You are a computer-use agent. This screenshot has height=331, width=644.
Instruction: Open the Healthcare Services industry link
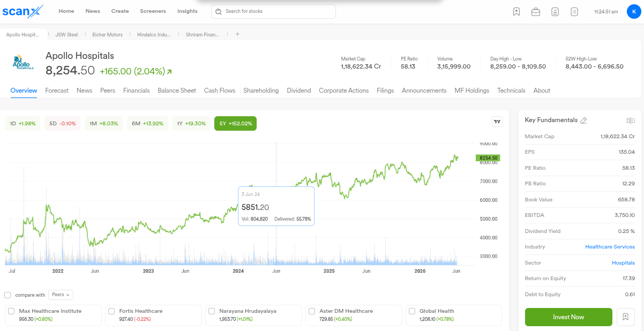tap(610, 247)
